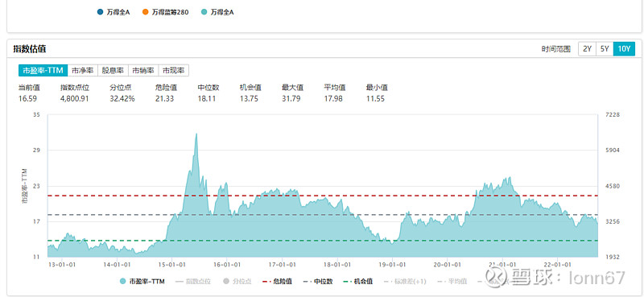Click the right y-axis label 7228
This screenshot has width=644, height=297.
612,114
